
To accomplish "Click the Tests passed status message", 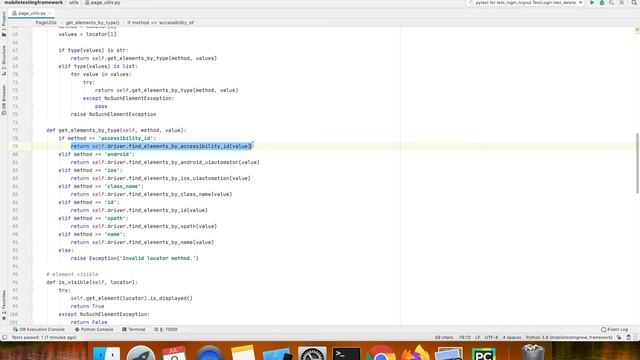I will click(x=44, y=338).
